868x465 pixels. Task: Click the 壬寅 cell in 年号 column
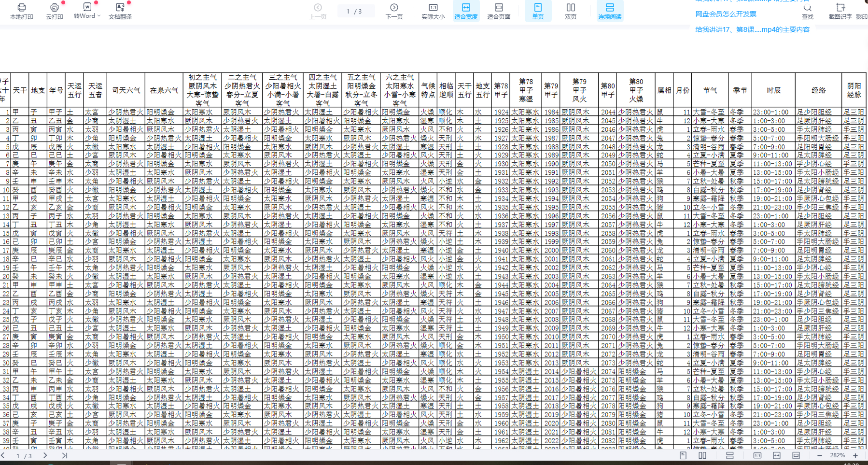tap(56, 440)
